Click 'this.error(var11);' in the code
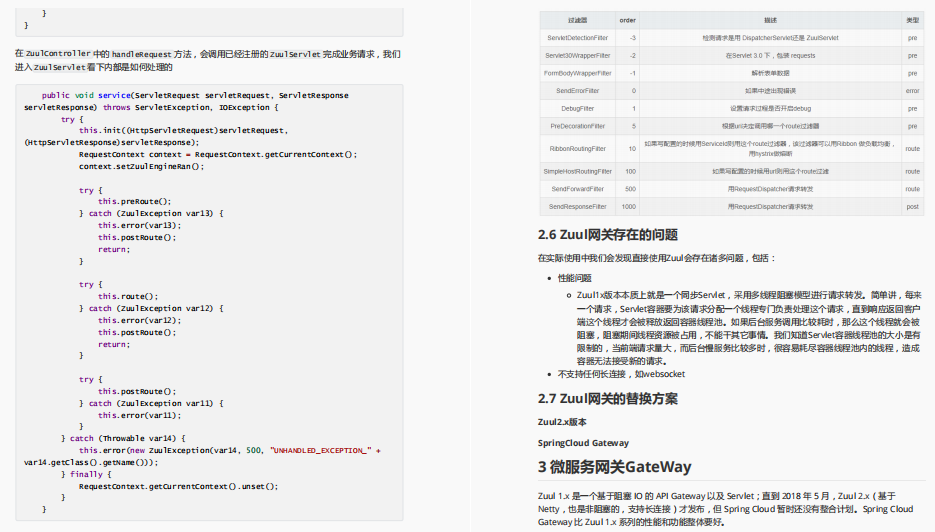This screenshot has height=532, width=935. (140, 415)
